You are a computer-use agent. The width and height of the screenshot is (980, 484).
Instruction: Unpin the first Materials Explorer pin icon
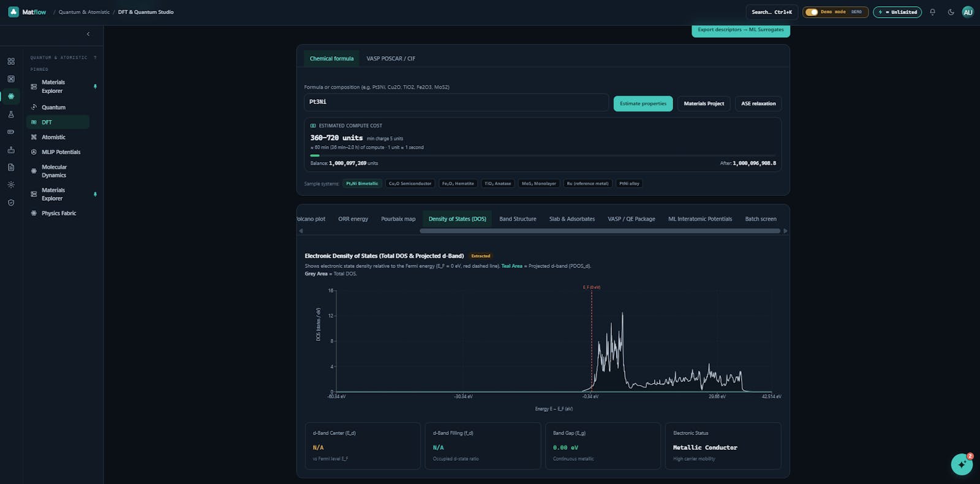[95, 87]
